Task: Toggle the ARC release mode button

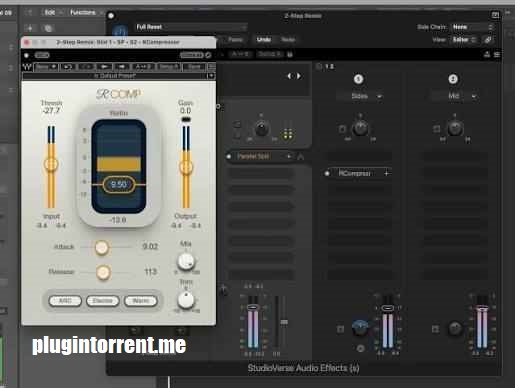Action: point(65,301)
